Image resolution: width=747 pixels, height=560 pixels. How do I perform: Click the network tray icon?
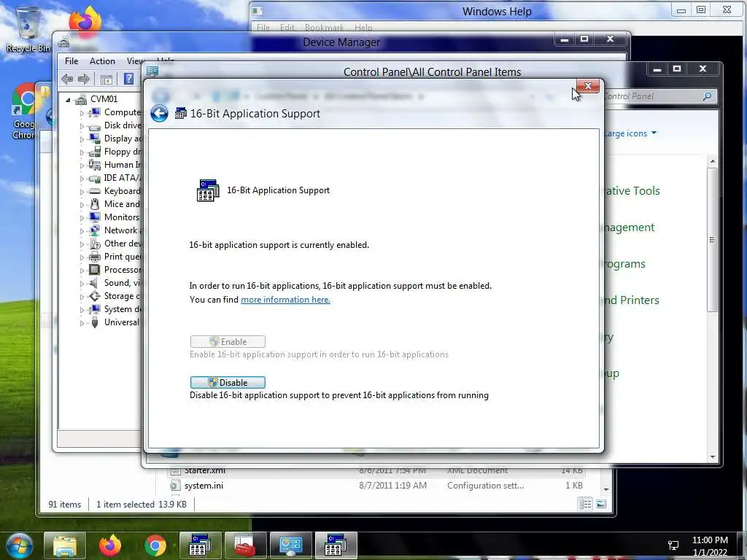[x=673, y=545]
